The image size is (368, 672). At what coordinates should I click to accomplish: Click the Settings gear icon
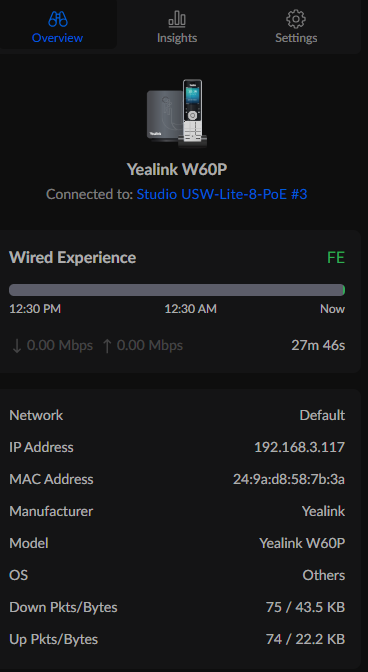(296, 19)
